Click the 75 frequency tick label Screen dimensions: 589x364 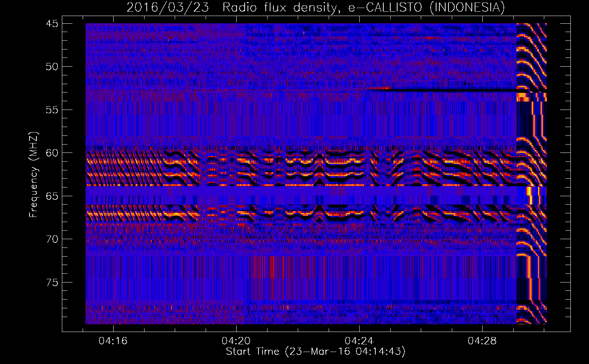click(x=52, y=282)
